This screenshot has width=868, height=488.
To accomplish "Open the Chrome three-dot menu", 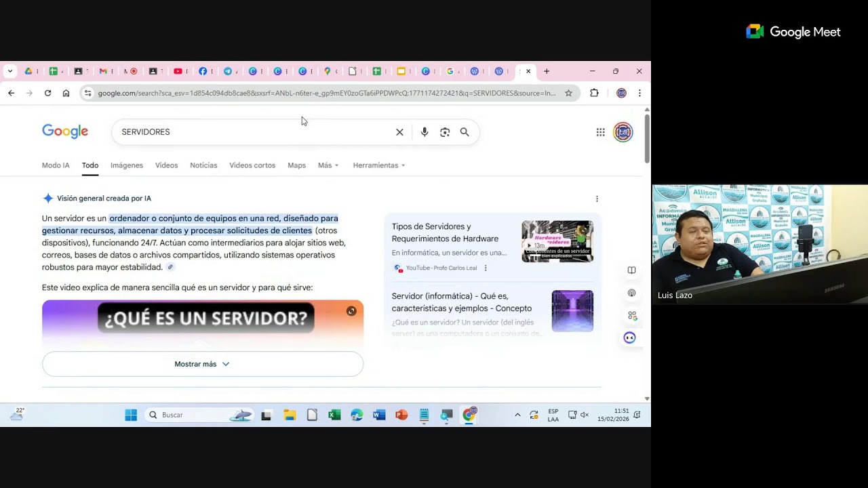I will pyautogui.click(x=639, y=93).
